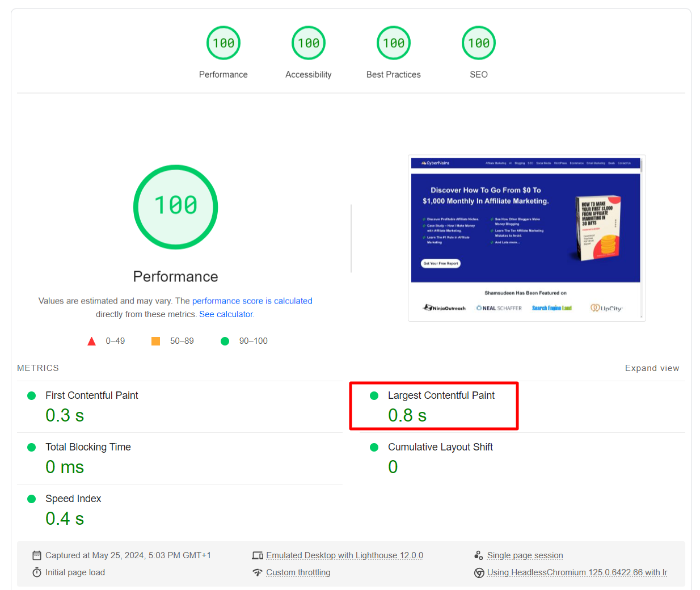The image size is (700, 590).
Task: Click the 0.8 s Largest Contentful Paint value
Action: pos(407,415)
